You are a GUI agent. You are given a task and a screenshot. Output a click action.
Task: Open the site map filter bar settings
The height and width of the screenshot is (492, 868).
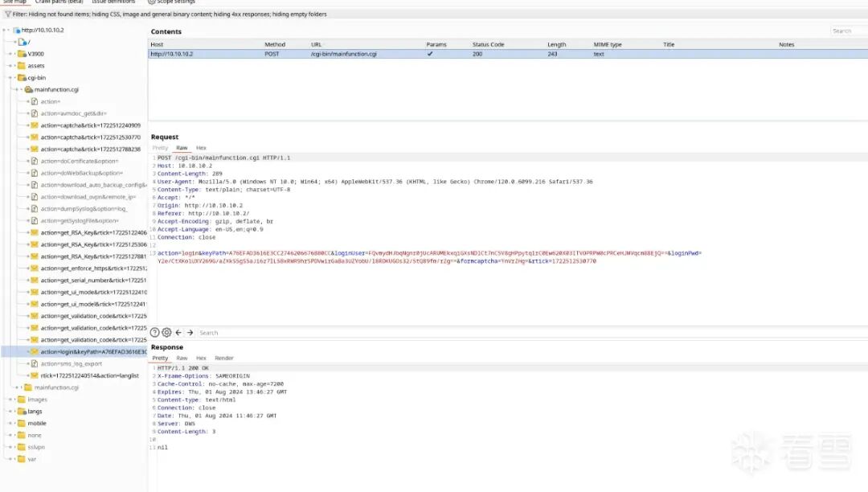(x=434, y=14)
